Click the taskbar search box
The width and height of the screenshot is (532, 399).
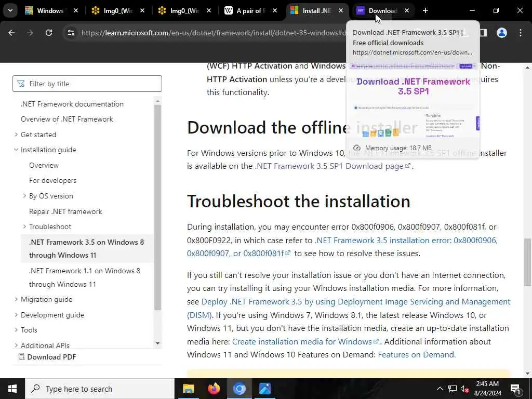pyautogui.click(x=100, y=389)
